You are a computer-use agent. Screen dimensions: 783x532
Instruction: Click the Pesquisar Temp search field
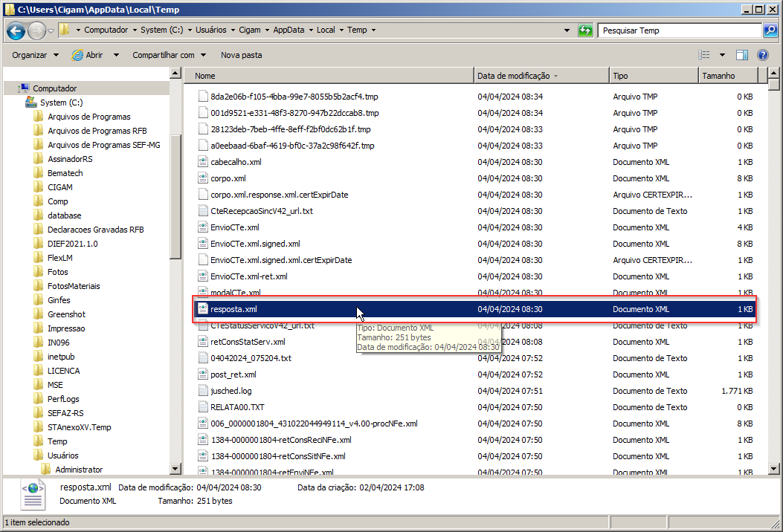680,30
